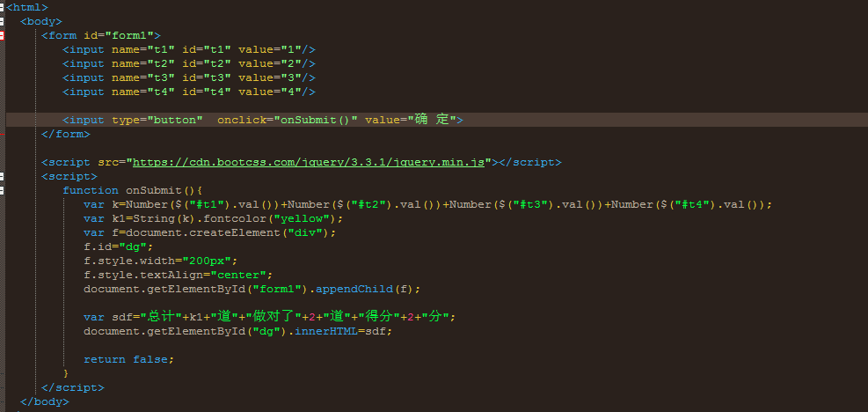The width and height of the screenshot is (868, 412).
Task: Click the createElement("div") line
Action: point(210,233)
